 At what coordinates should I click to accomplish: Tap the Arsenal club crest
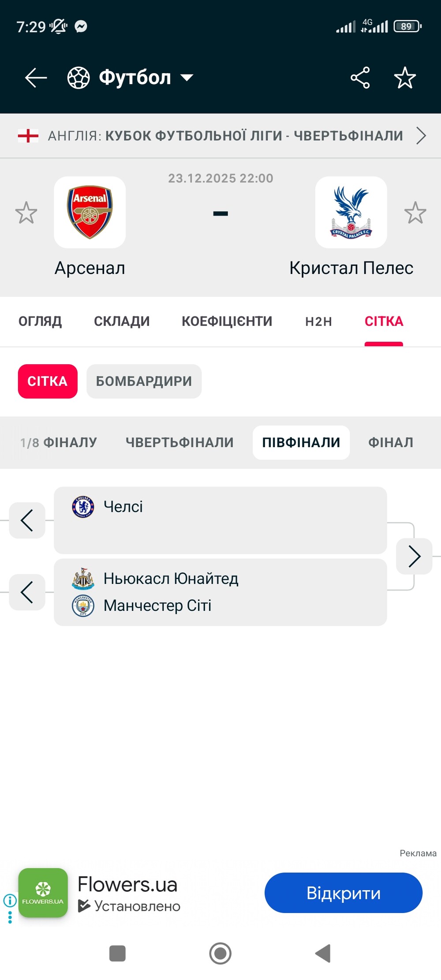point(90,212)
